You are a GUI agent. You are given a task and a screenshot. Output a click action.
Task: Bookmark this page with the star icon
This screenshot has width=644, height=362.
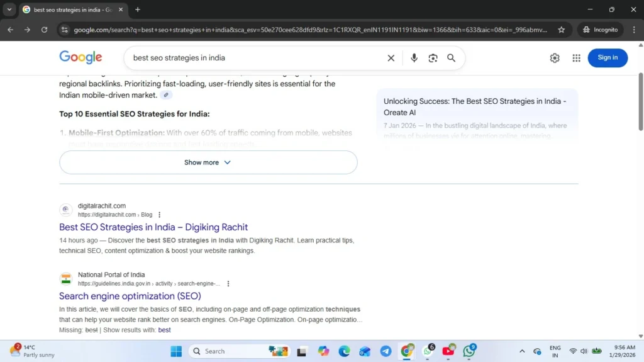click(x=561, y=30)
